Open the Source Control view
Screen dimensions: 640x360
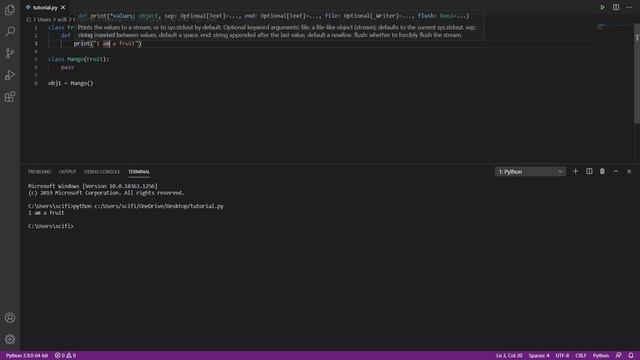[x=10, y=53]
